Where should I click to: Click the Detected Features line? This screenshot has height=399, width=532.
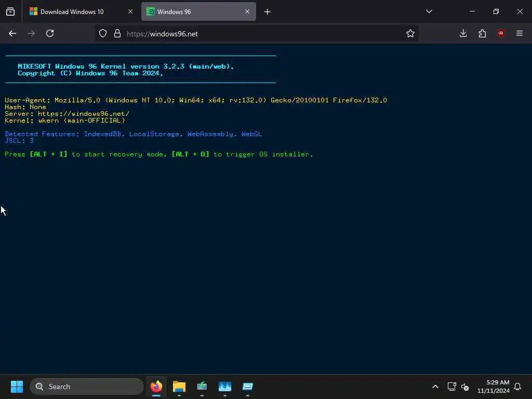click(x=134, y=134)
